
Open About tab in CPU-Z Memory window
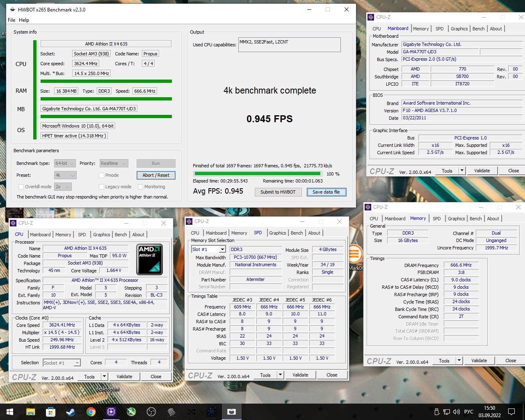493,219
